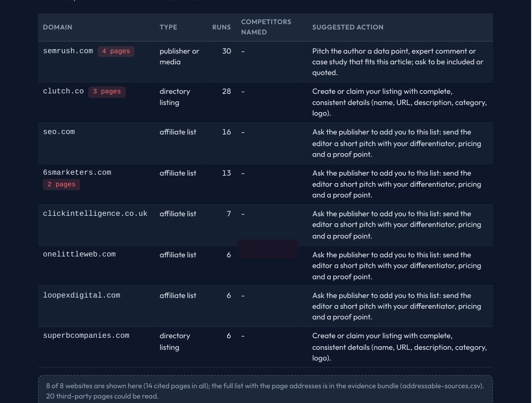Click the suggested action text for 6smarketers.com

pyautogui.click(x=397, y=184)
